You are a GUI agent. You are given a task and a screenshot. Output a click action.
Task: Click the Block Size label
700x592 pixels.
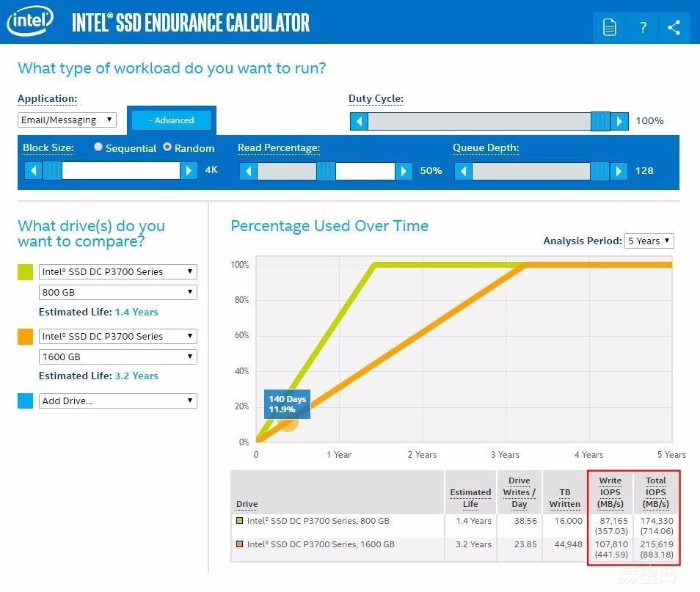pyautogui.click(x=48, y=147)
